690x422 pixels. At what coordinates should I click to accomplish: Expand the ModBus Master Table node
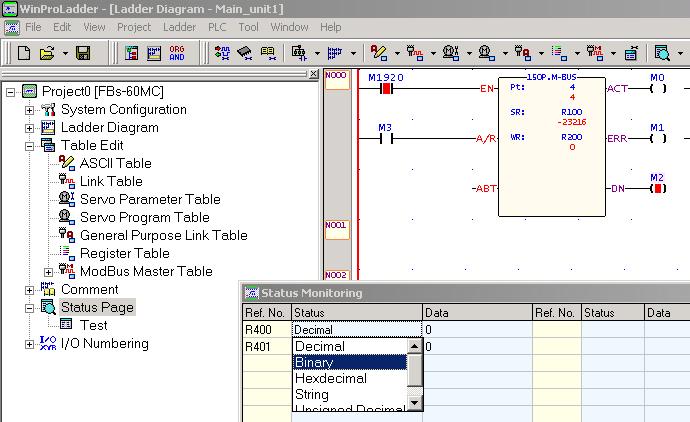click(48, 272)
